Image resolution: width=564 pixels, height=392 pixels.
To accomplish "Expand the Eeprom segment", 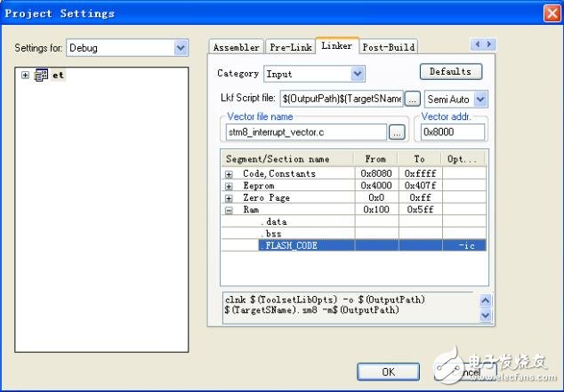I will [229, 186].
